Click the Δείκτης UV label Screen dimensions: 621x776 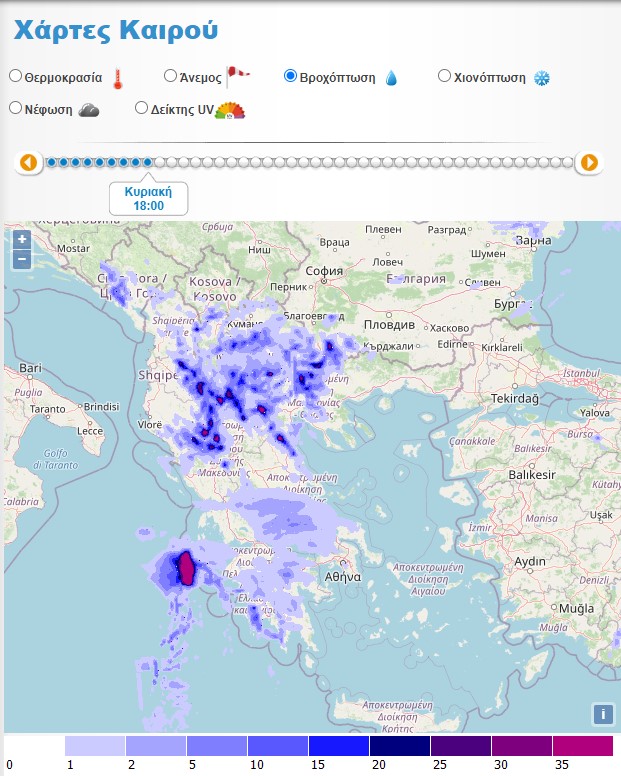pyautogui.click(x=182, y=109)
